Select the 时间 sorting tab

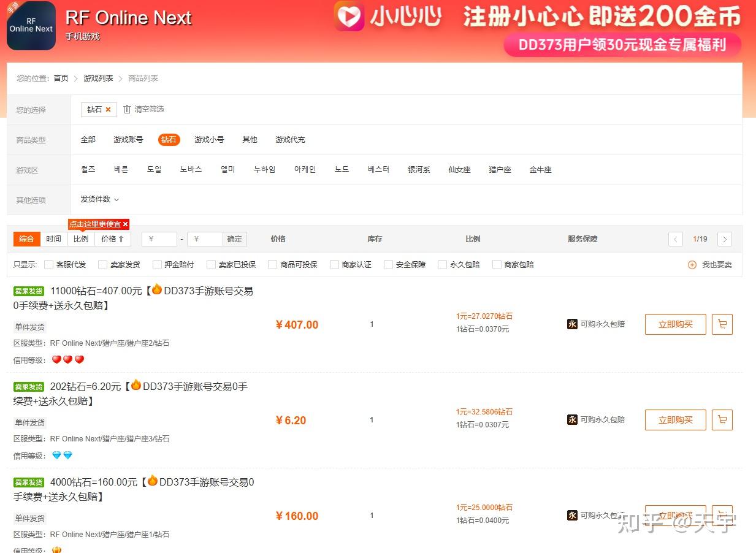pos(53,239)
